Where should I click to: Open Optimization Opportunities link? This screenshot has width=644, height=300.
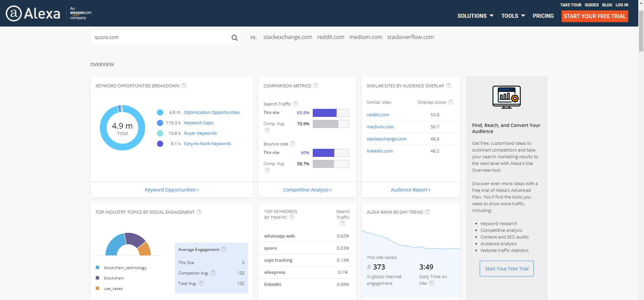pos(212,113)
